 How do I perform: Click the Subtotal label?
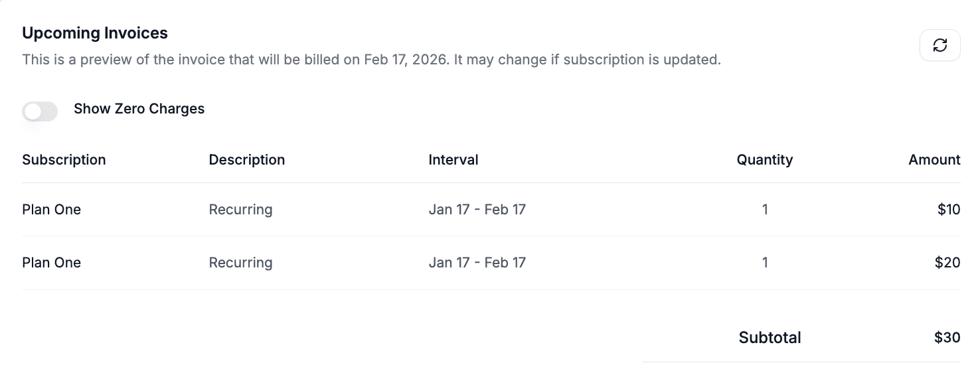tap(770, 338)
